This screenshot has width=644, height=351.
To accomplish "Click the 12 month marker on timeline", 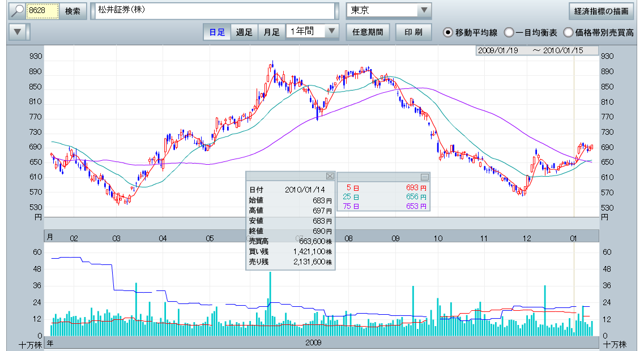I will (527, 238).
